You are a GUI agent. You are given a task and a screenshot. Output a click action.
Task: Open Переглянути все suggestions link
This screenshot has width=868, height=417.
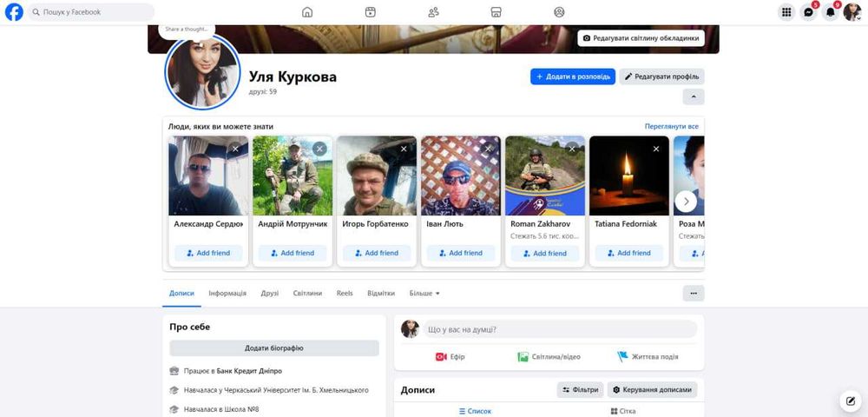point(672,126)
